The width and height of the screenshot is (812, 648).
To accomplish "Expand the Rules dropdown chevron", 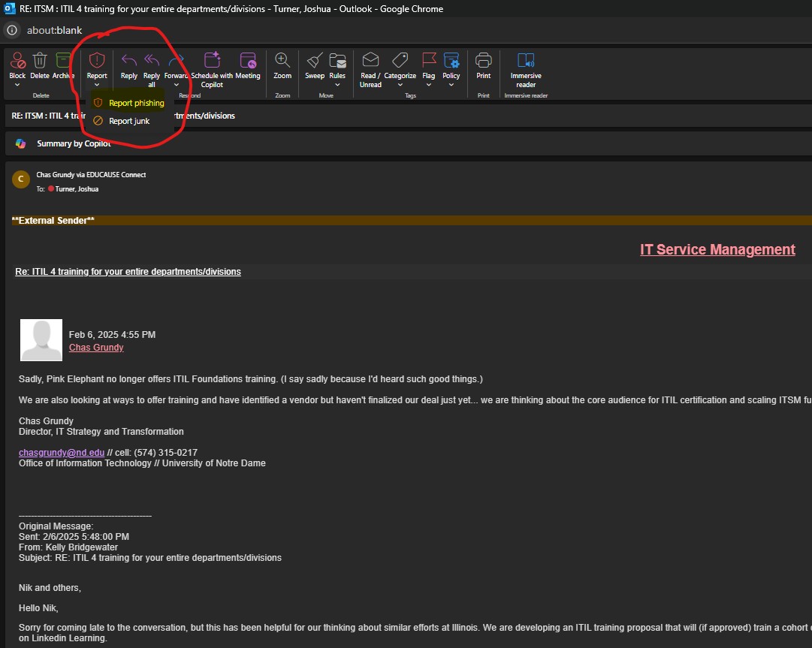I will click(337, 85).
